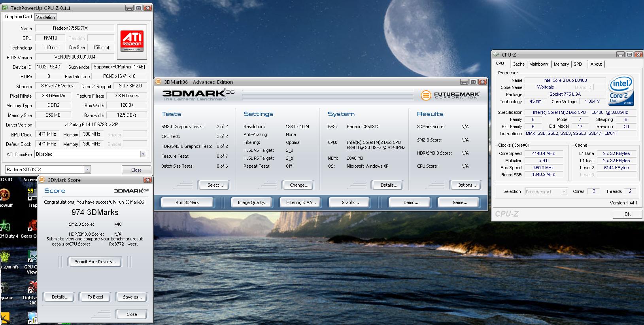Open the Call of Duty 4 desktop icon

coord(7,228)
